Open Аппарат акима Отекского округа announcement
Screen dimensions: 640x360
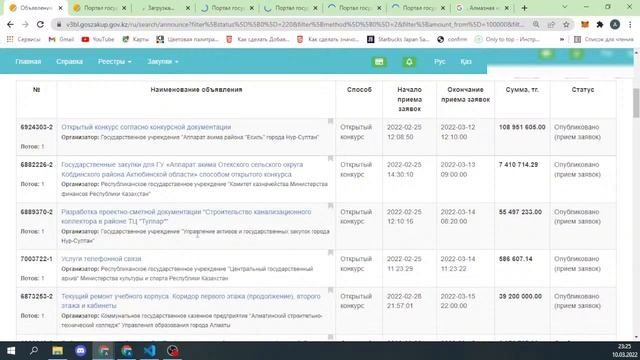pyautogui.click(x=182, y=169)
